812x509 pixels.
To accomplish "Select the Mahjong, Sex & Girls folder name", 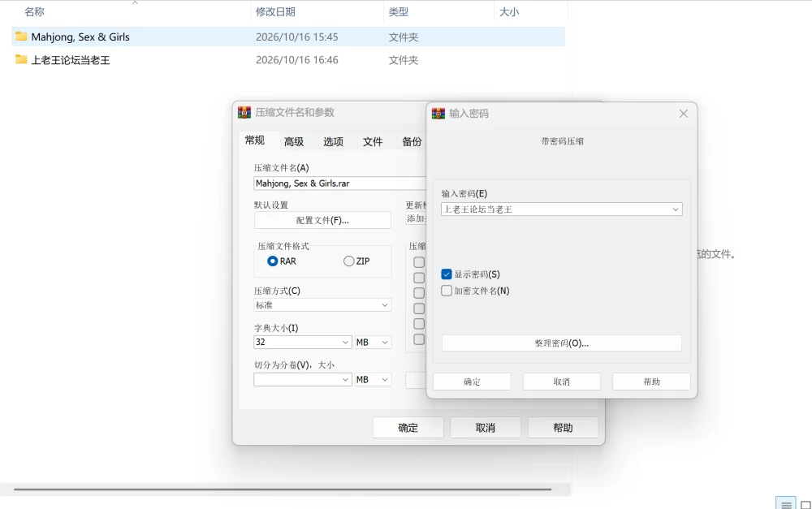I will tap(80, 37).
